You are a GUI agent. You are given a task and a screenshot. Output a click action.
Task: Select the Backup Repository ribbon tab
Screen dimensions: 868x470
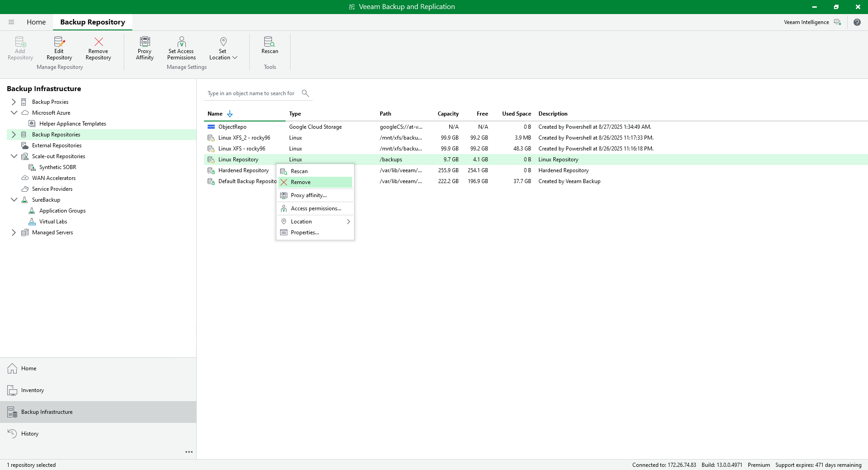pyautogui.click(x=92, y=22)
